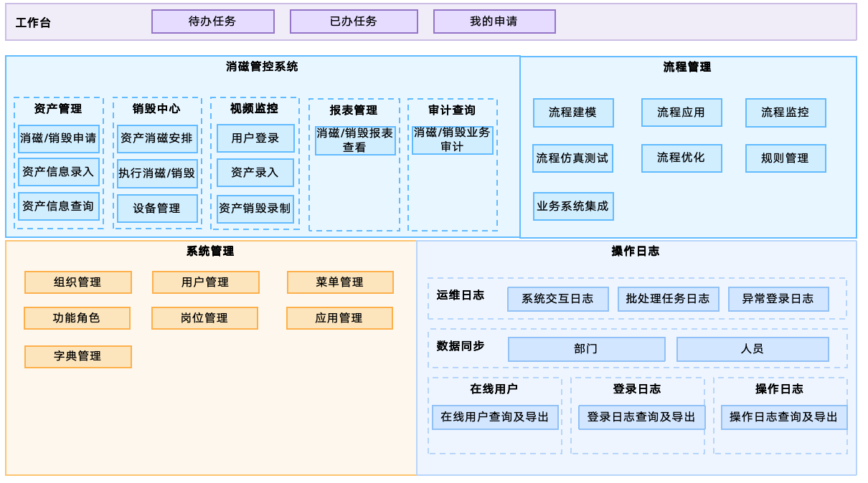The width and height of the screenshot is (868, 483).
Task: Click the 系统管理 heading
Action: pyautogui.click(x=210, y=252)
